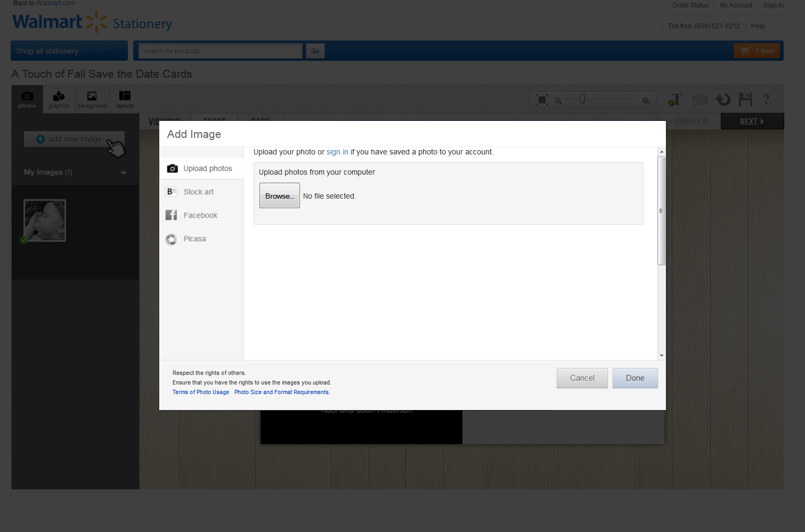Click the zoom slider handle
Image resolution: width=805 pixels, height=532 pixels.
[582, 99]
